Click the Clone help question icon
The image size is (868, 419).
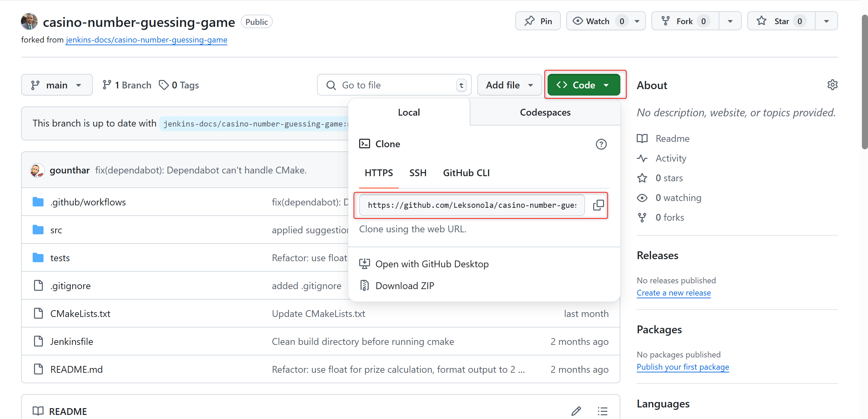pos(601,144)
